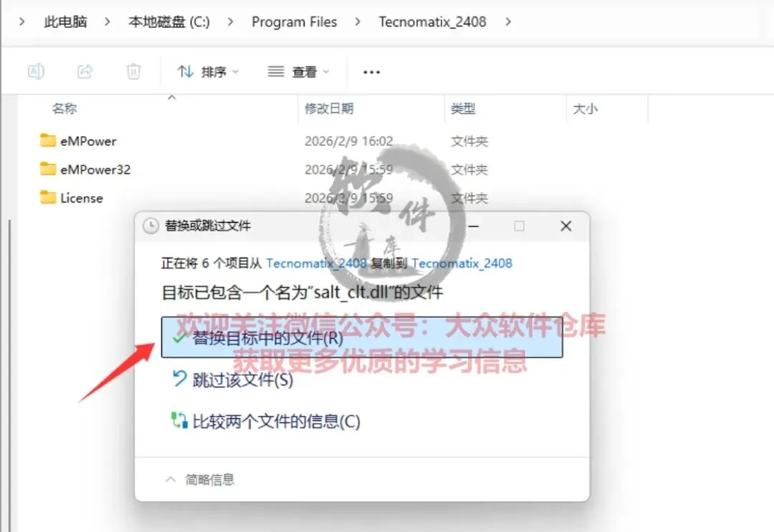Click the destination Tecnomatix_2408 link in dialog
Viewport: 774px width, 532px height.
pos(462,263)
